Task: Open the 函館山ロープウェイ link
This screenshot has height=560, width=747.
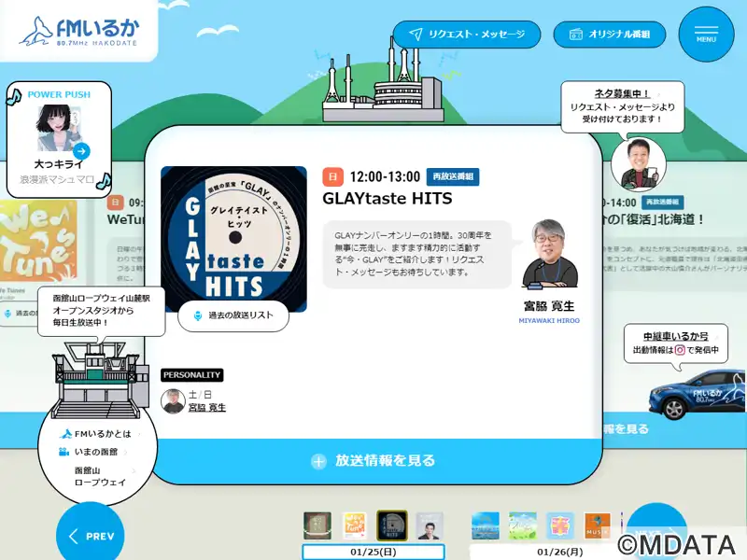Action: 101,476
